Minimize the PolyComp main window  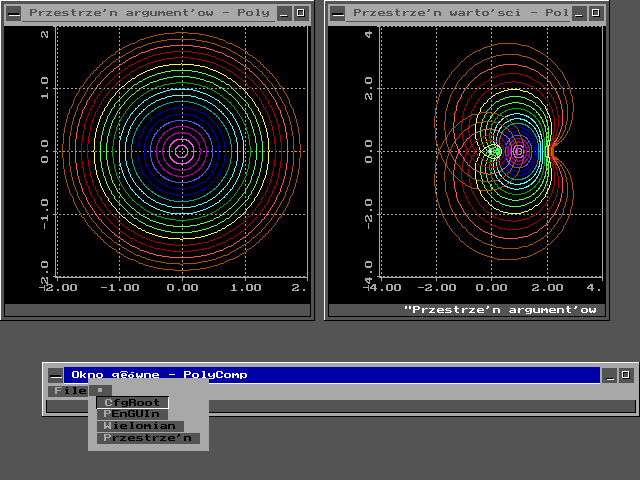610,375
